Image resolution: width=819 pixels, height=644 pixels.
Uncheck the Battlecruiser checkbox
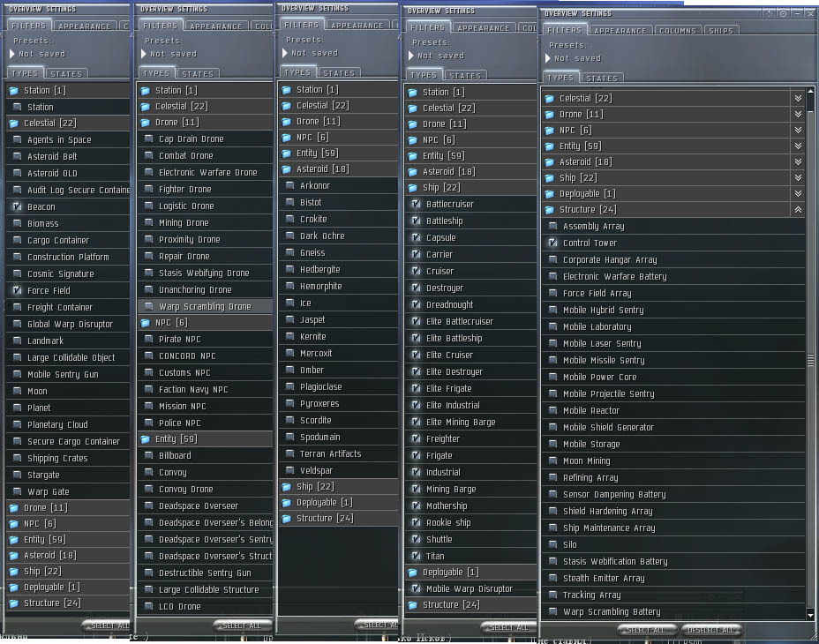click(417, 204)
